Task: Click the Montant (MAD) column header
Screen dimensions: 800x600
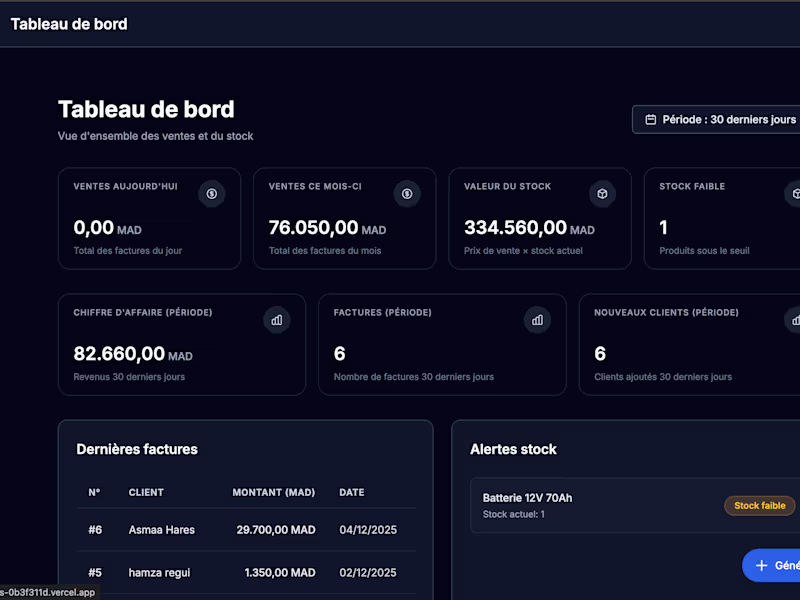Action: coord(274,492)
